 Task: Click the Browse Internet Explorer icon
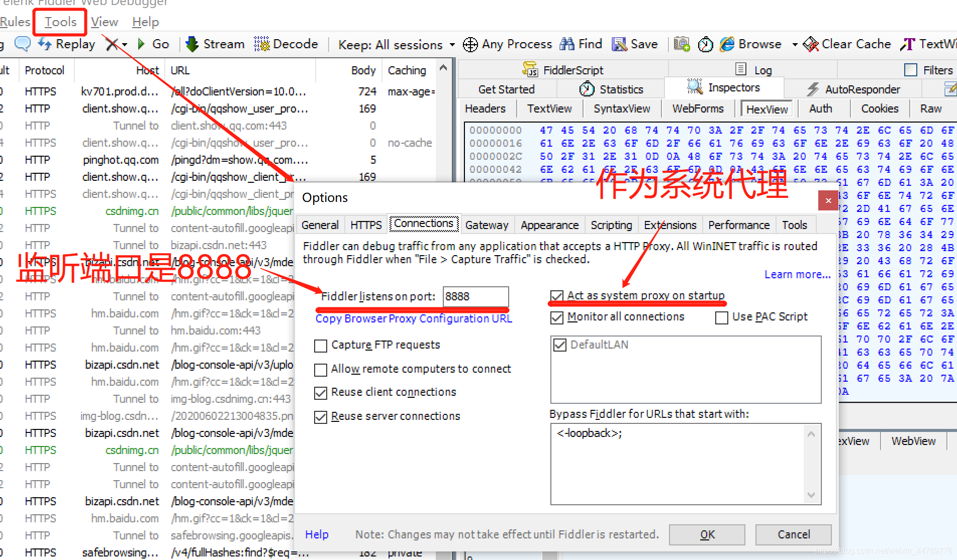coord(727,44)
